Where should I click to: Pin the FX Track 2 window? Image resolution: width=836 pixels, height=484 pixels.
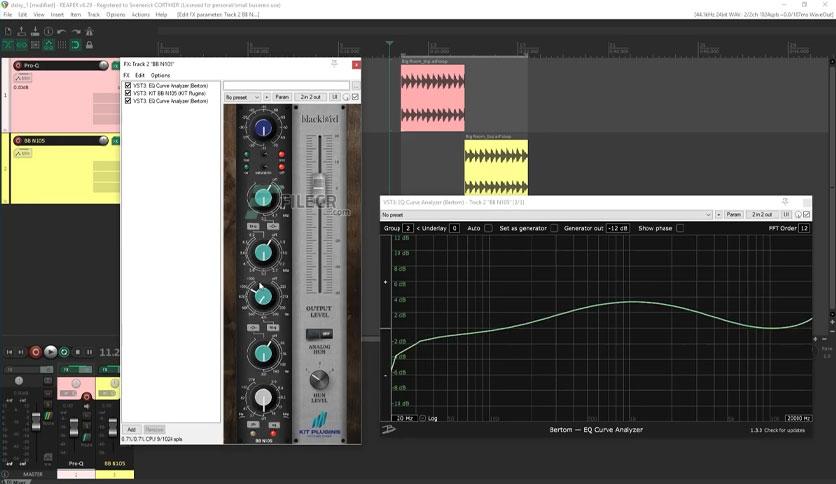tap(334, 64)
